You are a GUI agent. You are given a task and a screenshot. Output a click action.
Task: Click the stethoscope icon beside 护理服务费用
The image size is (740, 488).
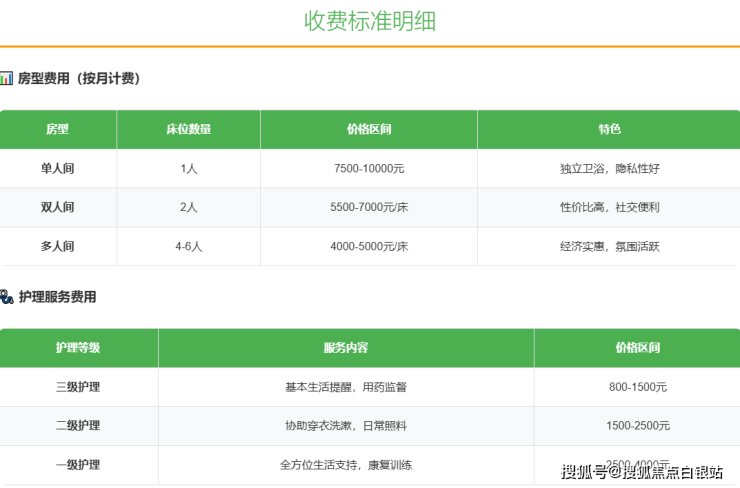click(x=7, y=297)
